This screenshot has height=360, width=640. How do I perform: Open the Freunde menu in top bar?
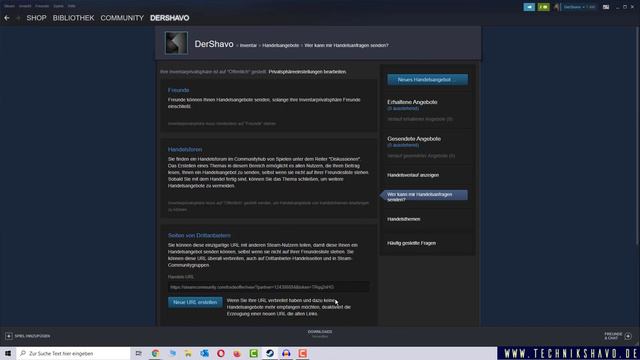tap(42, 6)
